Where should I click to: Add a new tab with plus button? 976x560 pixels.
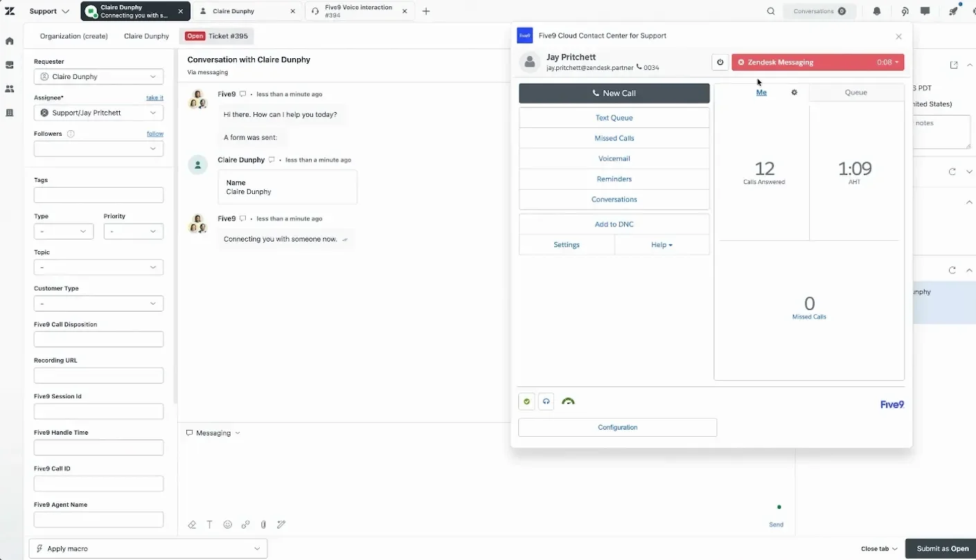point(426,11)
